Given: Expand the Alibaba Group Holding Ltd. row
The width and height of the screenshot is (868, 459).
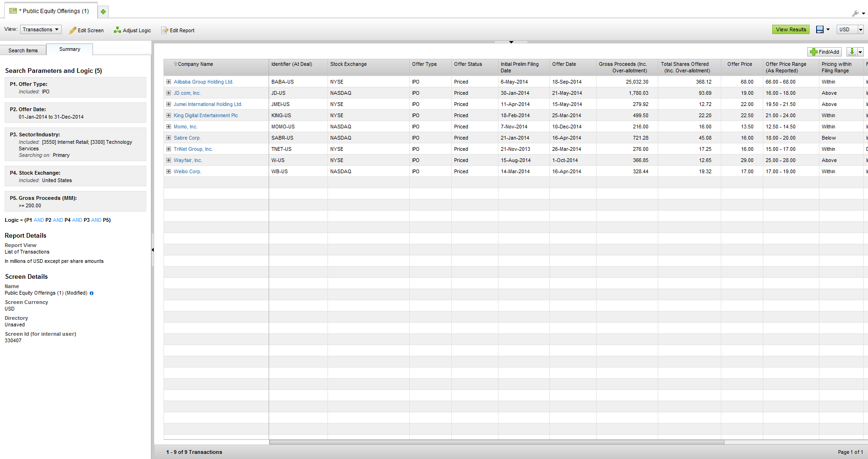Looking at the screenshot, I should coord(169,82).
